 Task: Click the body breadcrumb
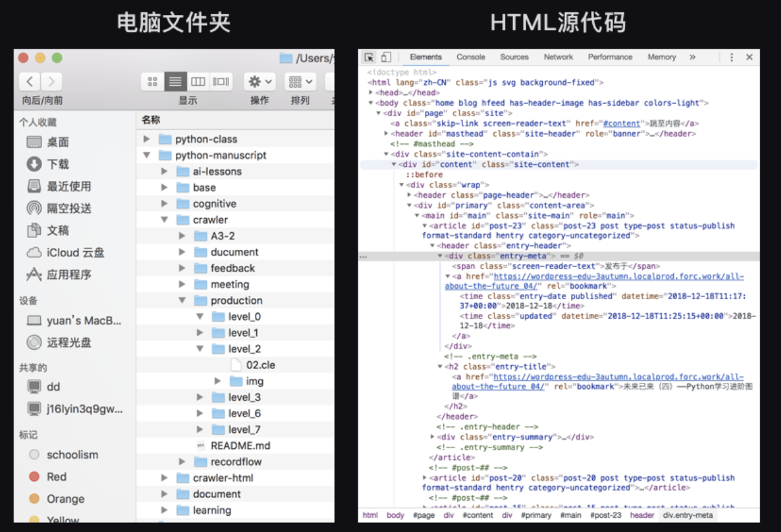tap(396, 515)
